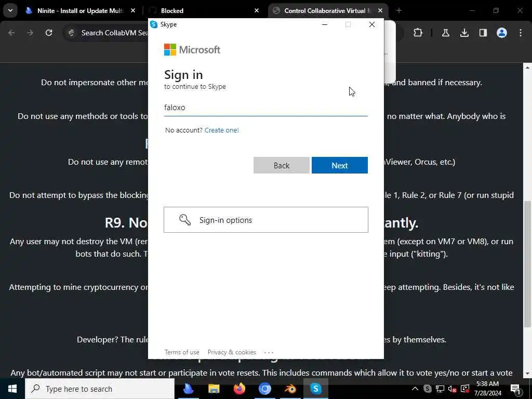The height and width of the screenshot is (399, 532).
Task: Open Terms of use link
Action: [x=182, y=352]
